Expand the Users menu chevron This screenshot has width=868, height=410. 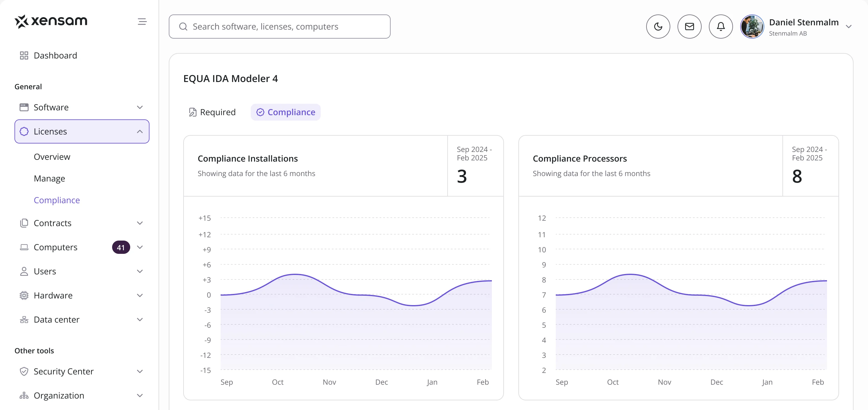(140, 271)
